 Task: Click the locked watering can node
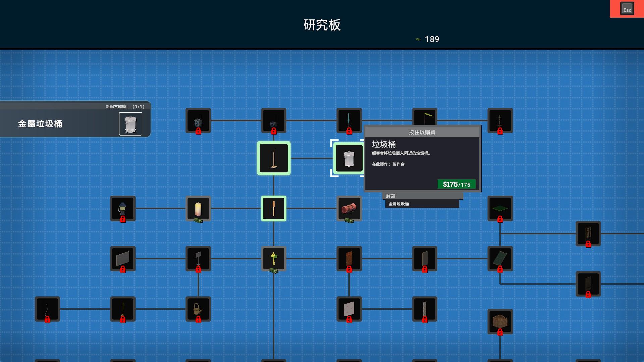click(x=198, y=309)
